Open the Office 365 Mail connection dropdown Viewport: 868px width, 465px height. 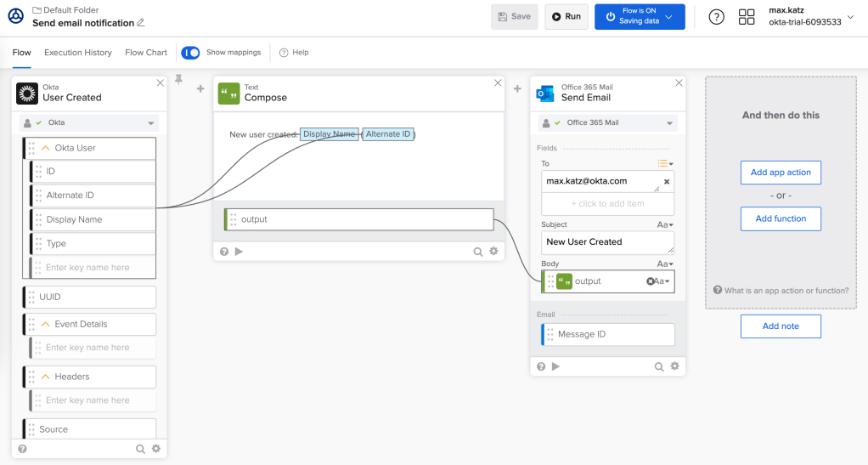(x=607, y=123)
